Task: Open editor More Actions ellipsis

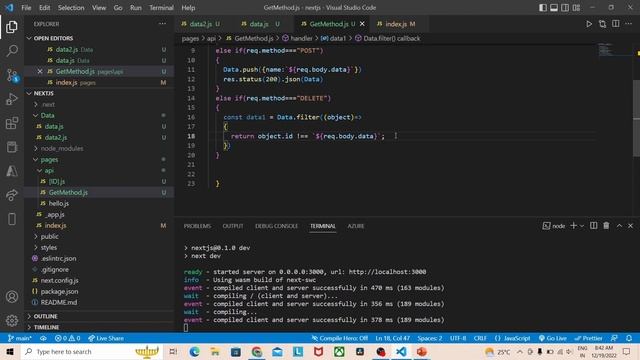Action: pos(629,24)
